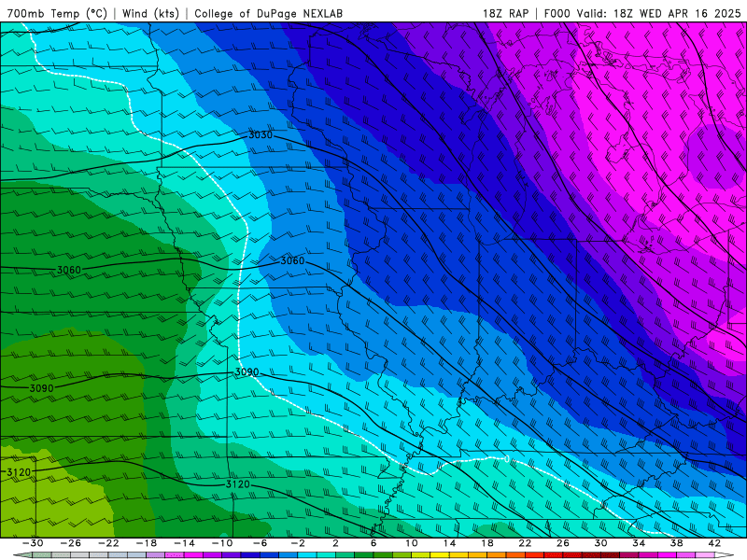Click the 3060 contour label in the map center

[x=292, y=261]
